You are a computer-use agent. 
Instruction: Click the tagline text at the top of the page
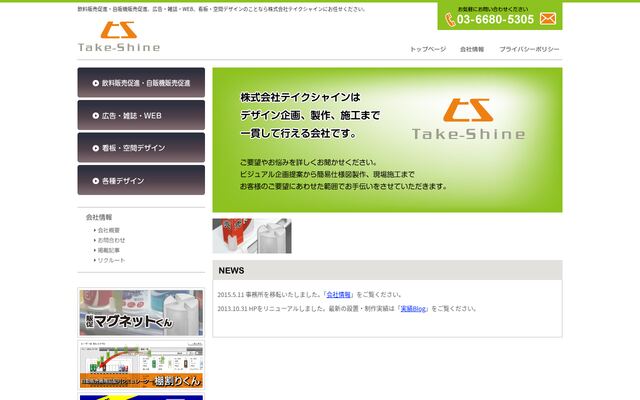tap(221, 9)
